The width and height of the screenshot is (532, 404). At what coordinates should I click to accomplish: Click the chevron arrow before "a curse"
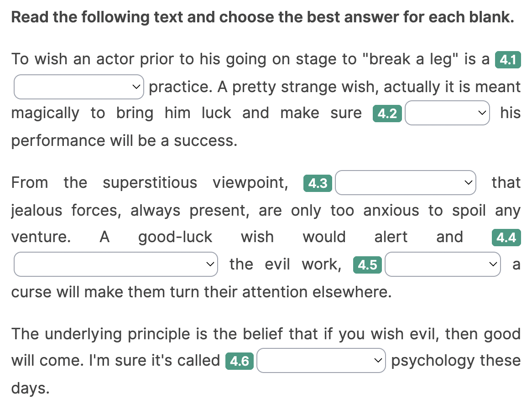point(492,264)
